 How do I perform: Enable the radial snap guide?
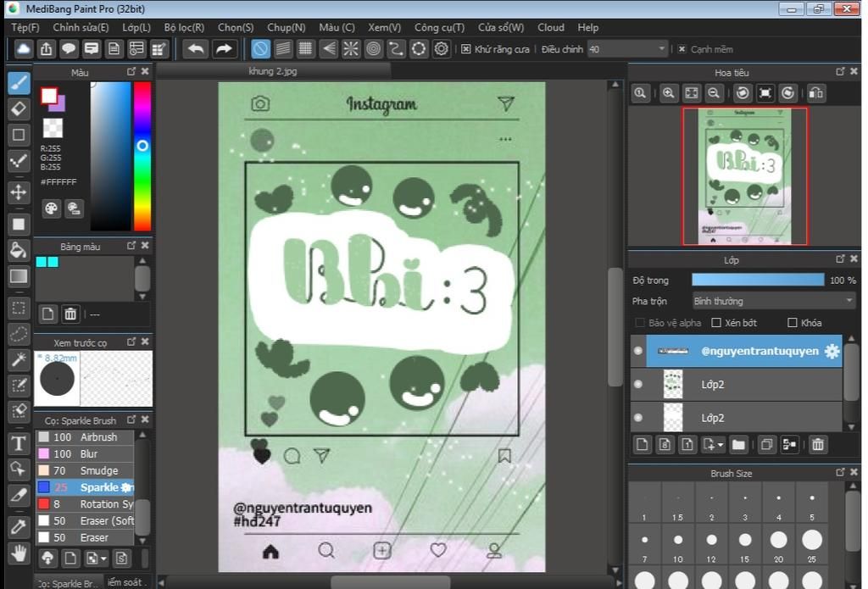(351, 48)
